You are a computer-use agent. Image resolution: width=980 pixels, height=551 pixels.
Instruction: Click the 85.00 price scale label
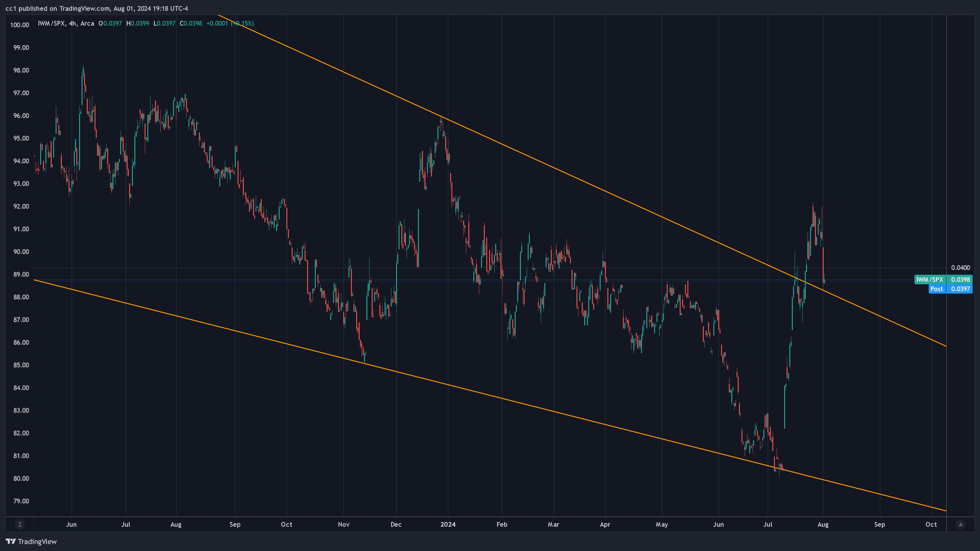(x=21, y=365)
